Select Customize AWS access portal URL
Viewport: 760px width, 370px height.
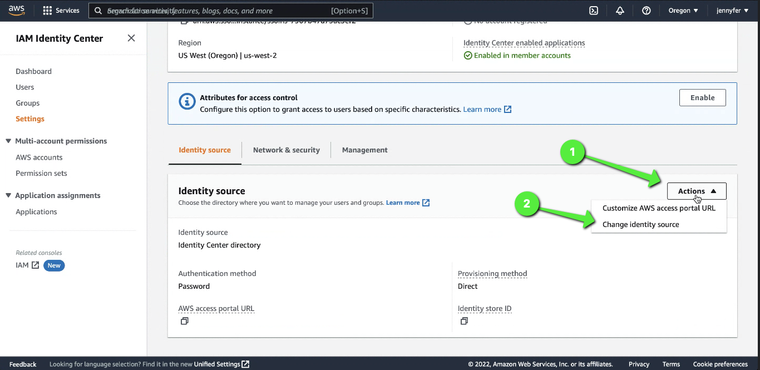pos(658,208)
